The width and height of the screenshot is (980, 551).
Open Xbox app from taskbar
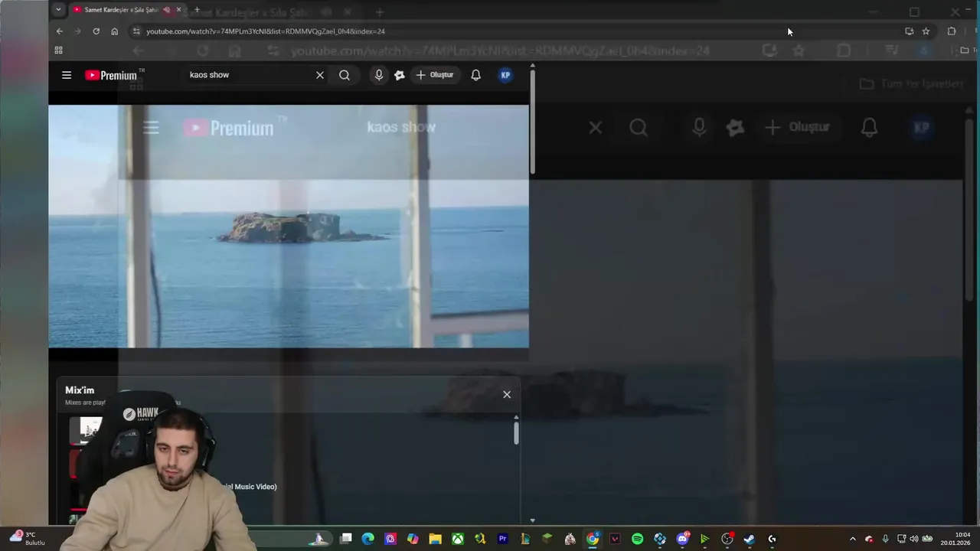point(458,539)
